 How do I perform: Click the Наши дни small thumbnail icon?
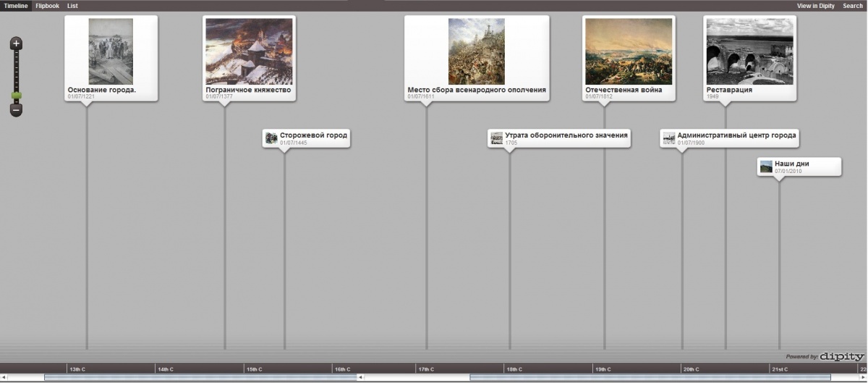tap(766, 167)
